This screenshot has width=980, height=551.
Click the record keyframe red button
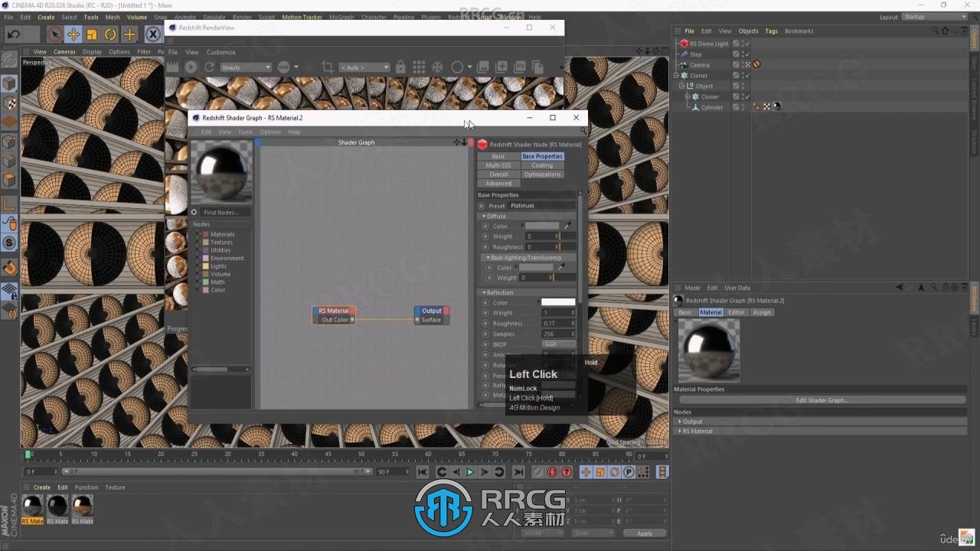(552, 472)
